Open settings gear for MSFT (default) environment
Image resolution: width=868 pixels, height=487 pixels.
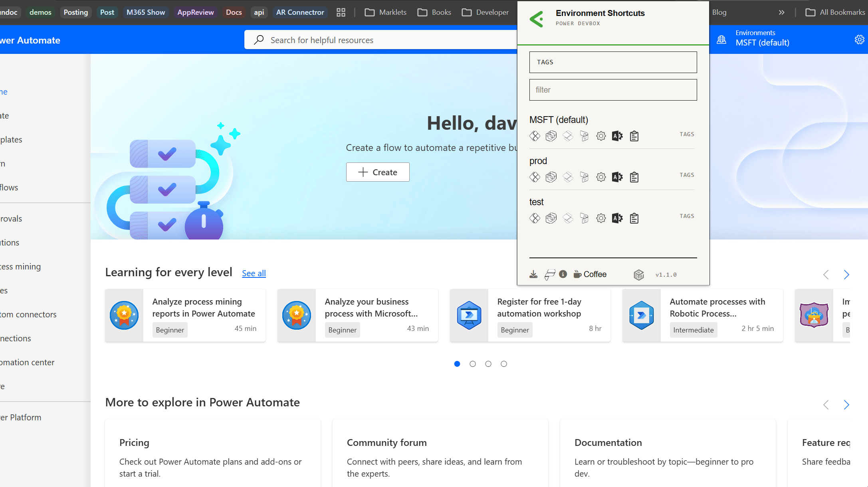point(601,136)
